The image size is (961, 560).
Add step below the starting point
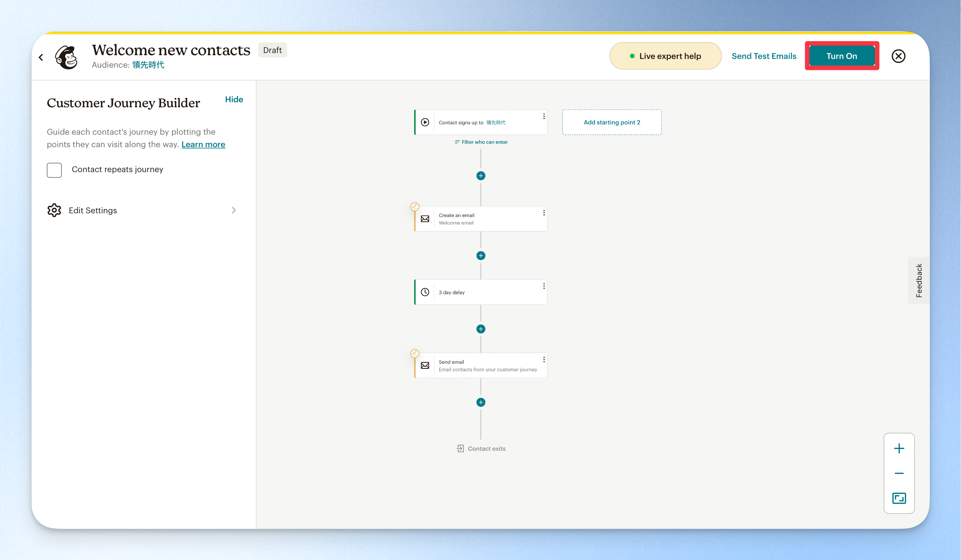(x=481, y=176)
